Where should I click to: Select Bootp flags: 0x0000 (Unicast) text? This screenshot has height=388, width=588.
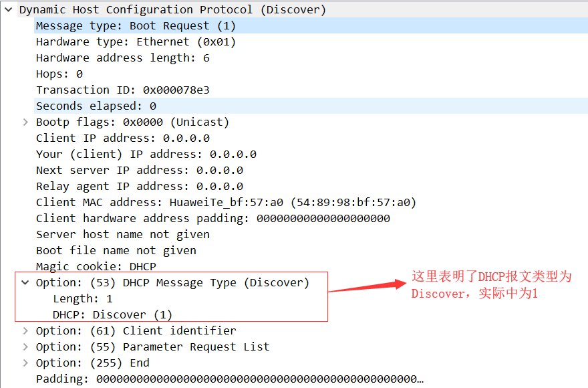pyautogui.click(x=132, y=122)
